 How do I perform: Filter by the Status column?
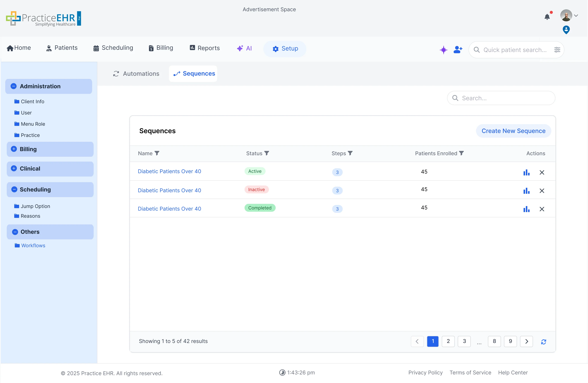point(267,153)
